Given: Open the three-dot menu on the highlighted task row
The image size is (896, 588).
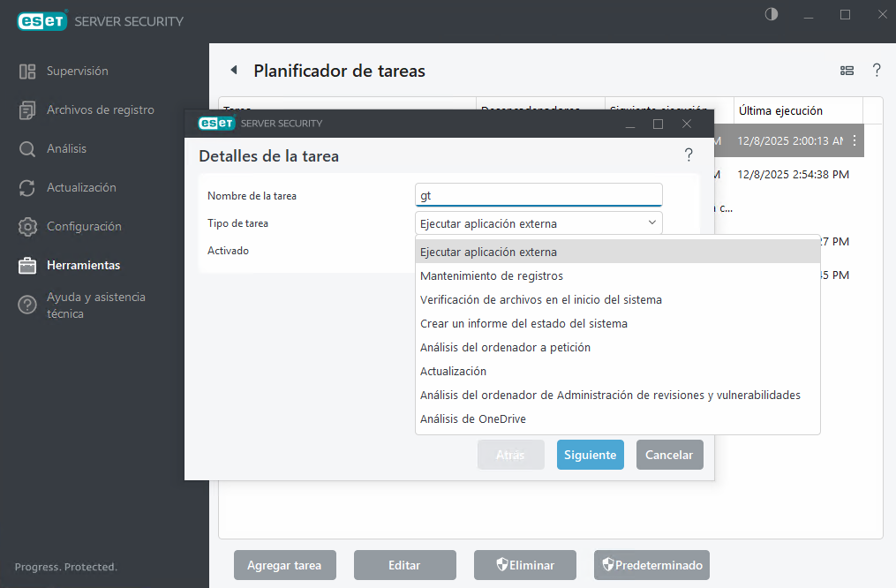Looking at the screenshot, I should pos(854,140).
